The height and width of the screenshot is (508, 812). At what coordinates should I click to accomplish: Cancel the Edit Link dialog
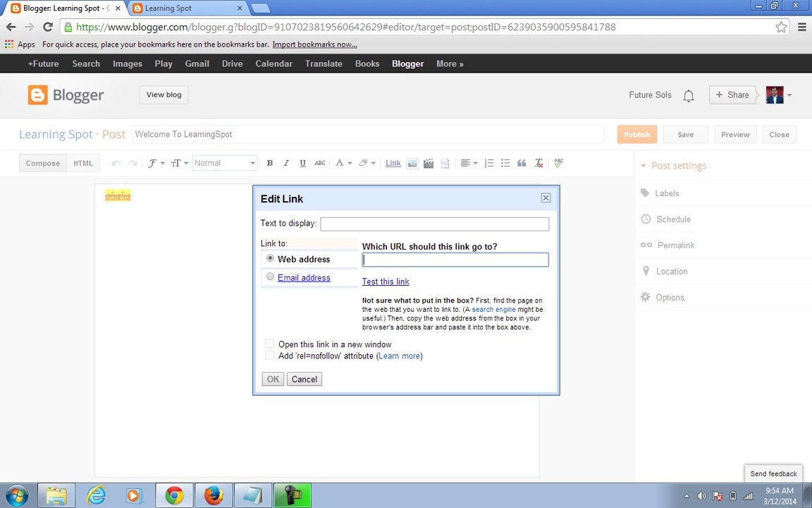pos(304,379)
